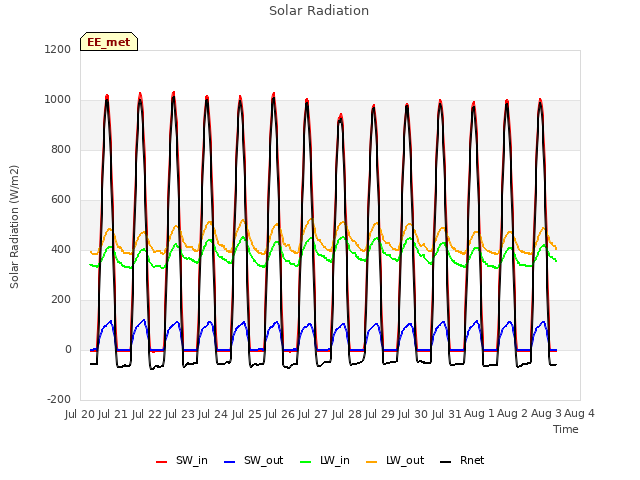Click the Time axis label
Viewport: 640px width, 480px height.
click(x=566, y=429)
